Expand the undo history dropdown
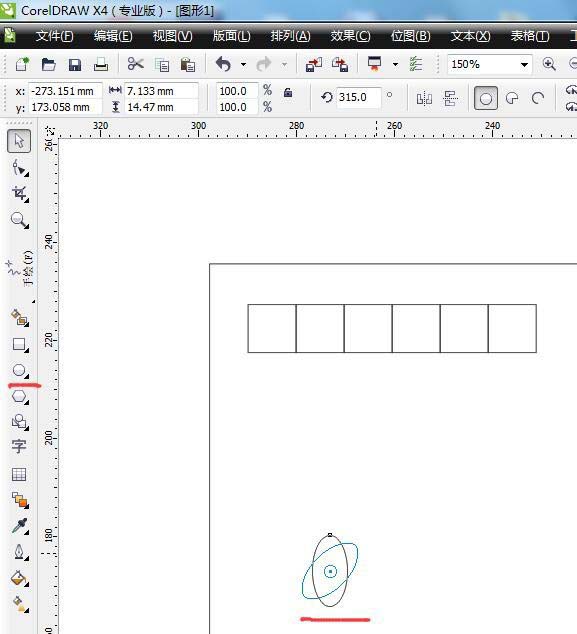This screenshot has height=634, width=577. click(243, 64)
